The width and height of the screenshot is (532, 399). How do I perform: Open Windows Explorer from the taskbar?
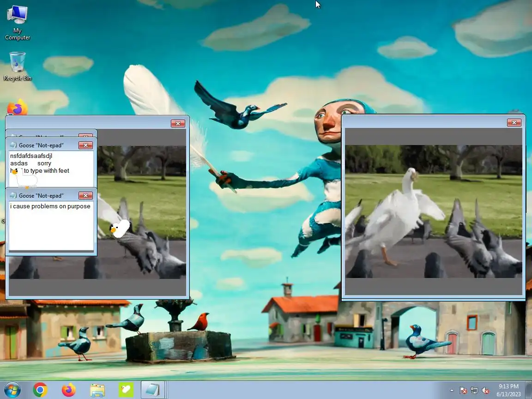pyautogui.click(x=97, y=390)
